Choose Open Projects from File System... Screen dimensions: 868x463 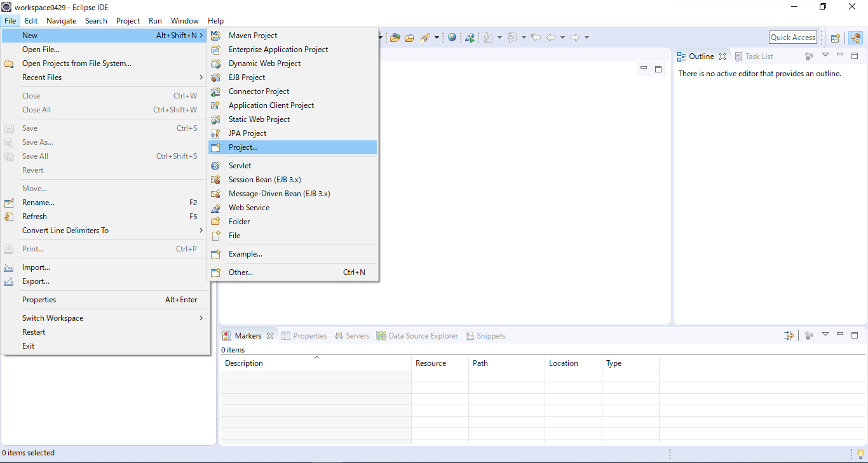[x=104, y=64]
